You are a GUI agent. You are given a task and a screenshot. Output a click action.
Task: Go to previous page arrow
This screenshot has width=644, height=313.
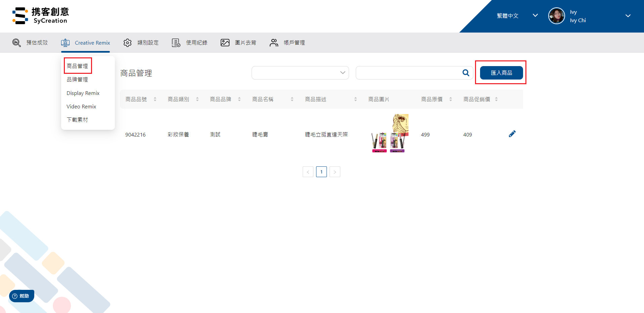pyautogui.click(x=308, y=172)
